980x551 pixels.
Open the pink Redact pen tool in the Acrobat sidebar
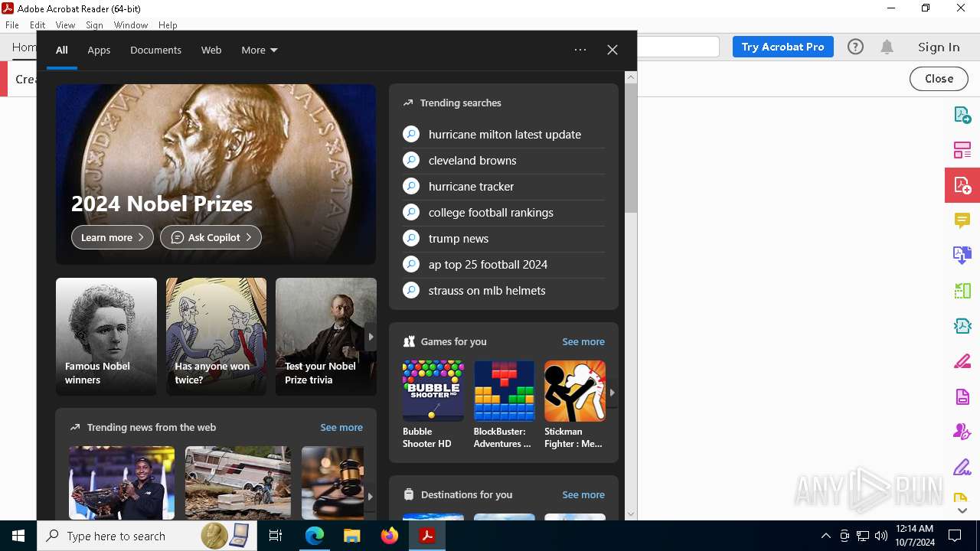962,361
